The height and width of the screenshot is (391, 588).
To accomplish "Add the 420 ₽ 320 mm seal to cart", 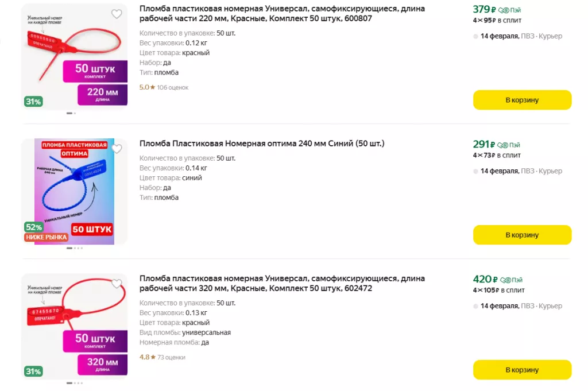I will 522,370.
